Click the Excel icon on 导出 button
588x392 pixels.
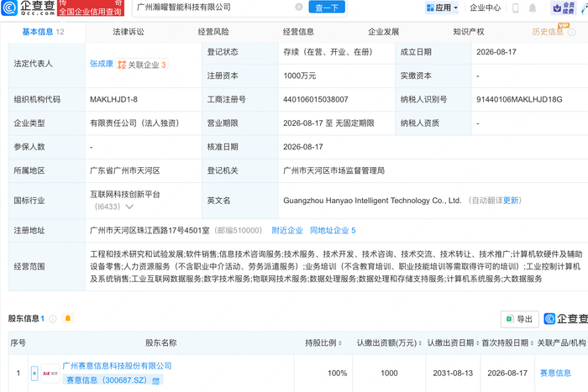click(510, 319)
